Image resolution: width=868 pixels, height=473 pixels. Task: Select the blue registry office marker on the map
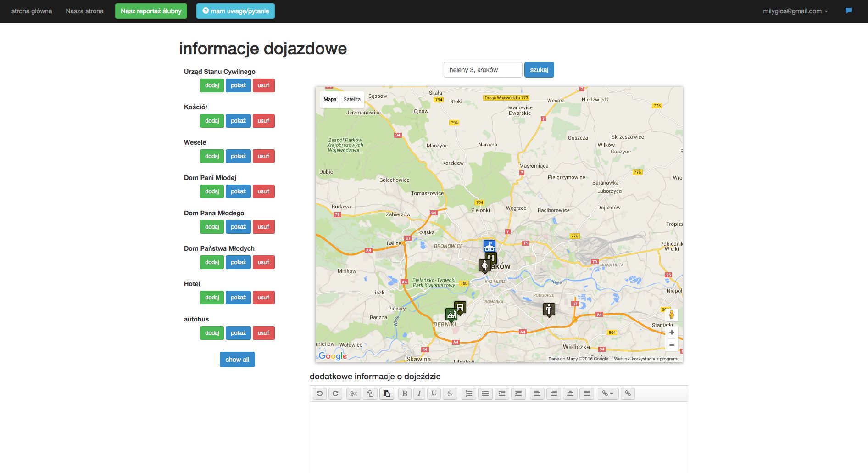pos(490,246)
